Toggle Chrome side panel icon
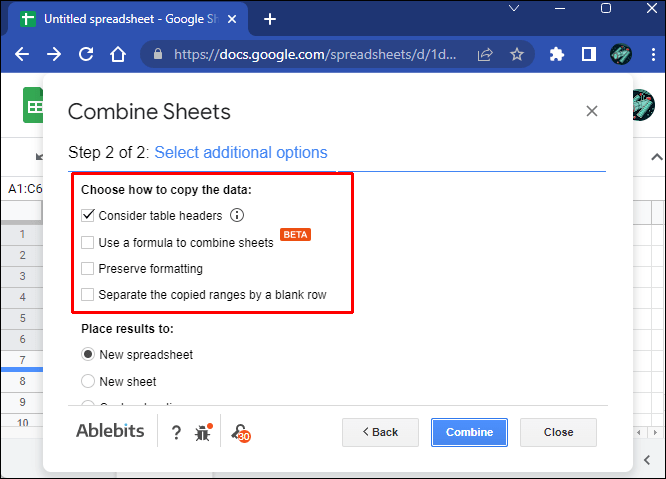The height and width of the screenshot is (479, 666). [x=589, y=54]
